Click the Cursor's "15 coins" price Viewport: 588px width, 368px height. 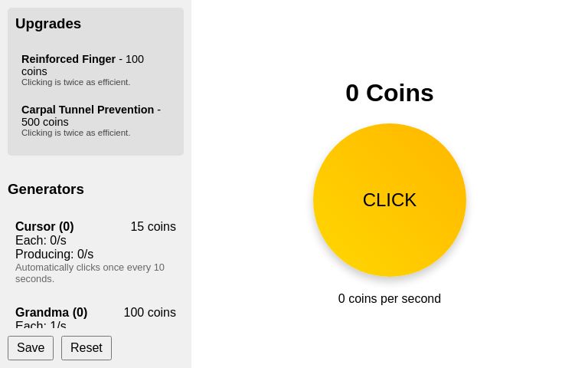pyautogui.click(x=153, y=227)
